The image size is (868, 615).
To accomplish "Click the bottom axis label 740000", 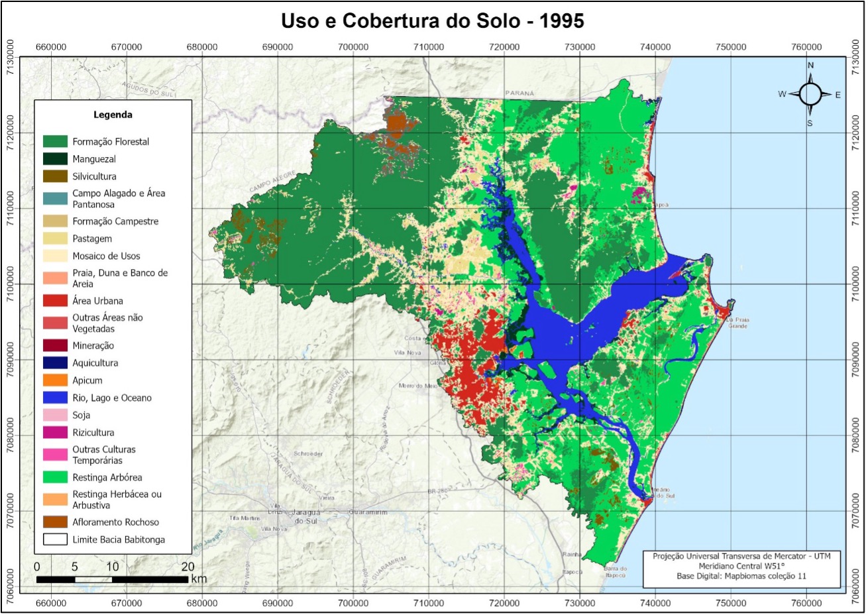I will pos(655,603).
